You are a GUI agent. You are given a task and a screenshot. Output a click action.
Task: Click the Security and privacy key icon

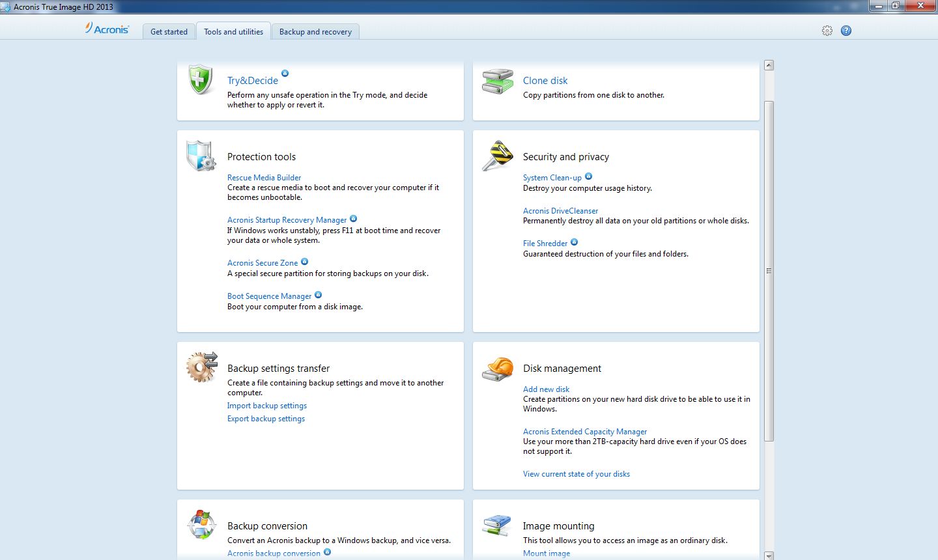point(498,156)
